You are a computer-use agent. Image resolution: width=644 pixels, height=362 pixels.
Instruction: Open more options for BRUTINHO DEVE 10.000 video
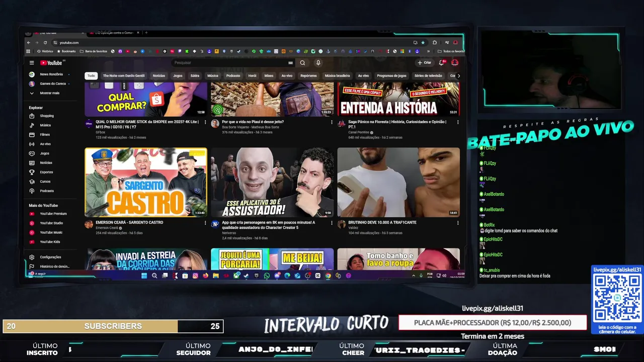point(458,223)
